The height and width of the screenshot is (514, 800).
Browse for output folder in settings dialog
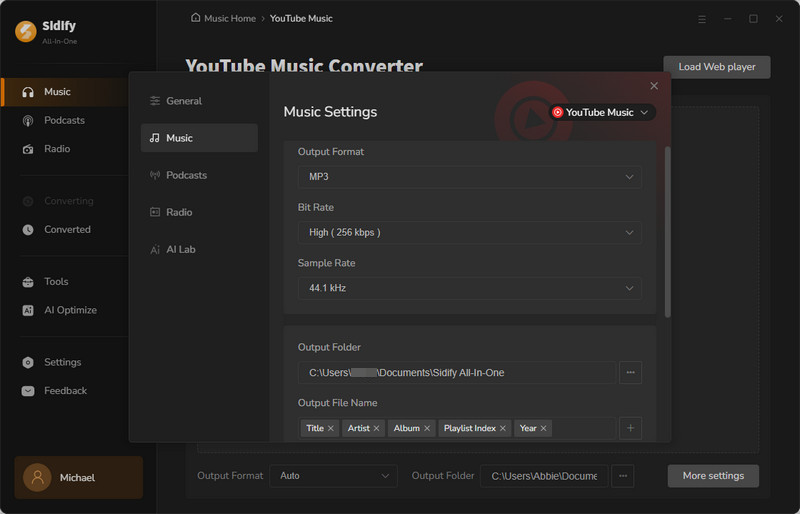[631, 373]
